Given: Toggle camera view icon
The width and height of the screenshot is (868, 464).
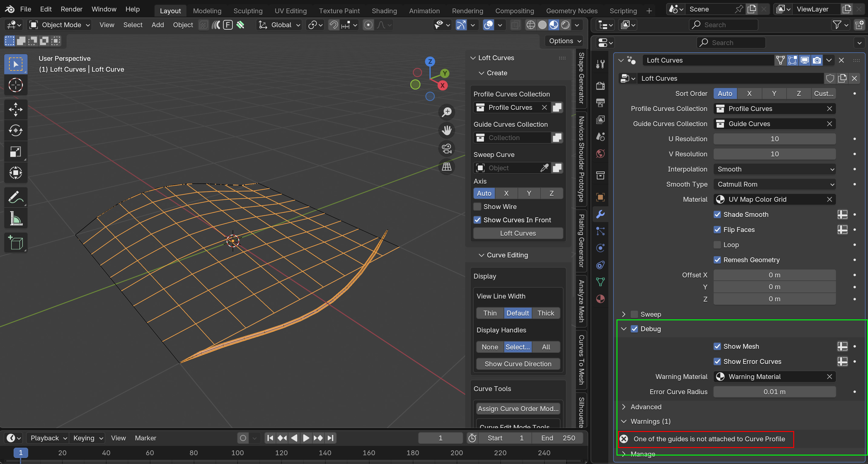Looking at the screenshot, I should coord(447,149).
